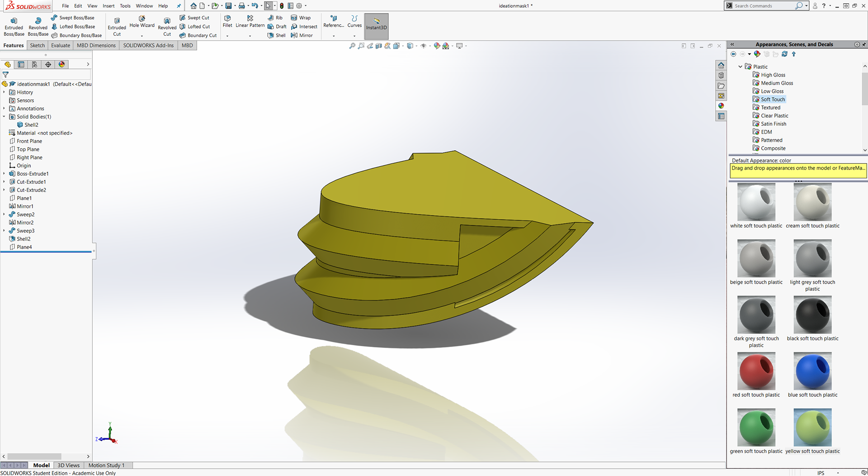The image size is (868, 476).
Task: Select the Mirror1 feature in tree
Action: pyautogui.click(x=21, y=206)
